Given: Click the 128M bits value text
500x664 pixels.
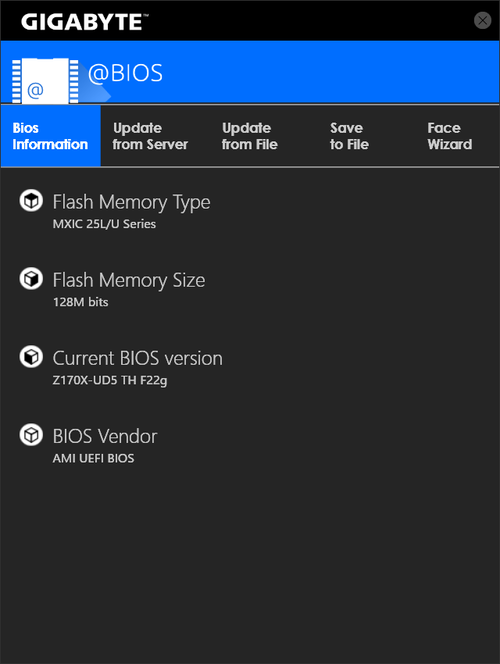Looking at the screenshot, I should [80, 302].
